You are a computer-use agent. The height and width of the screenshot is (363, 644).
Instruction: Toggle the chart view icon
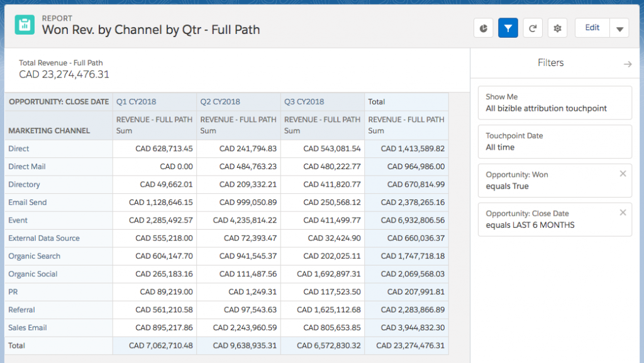pyautogui.click(x=483, y=28)
